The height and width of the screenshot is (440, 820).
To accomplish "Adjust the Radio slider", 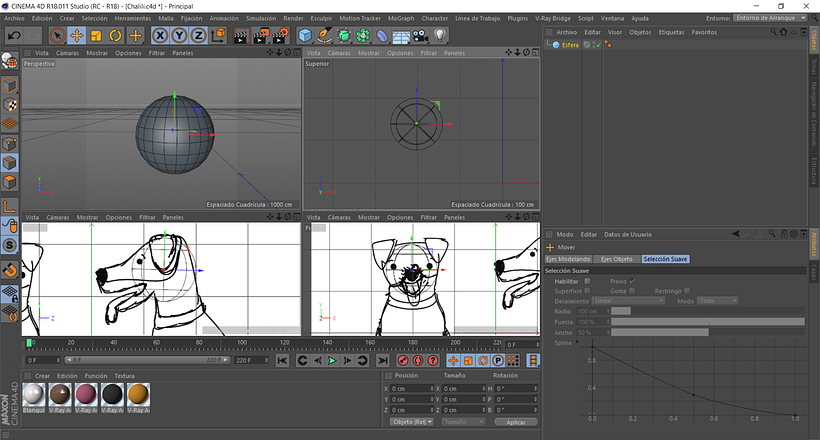I will 708,311.
